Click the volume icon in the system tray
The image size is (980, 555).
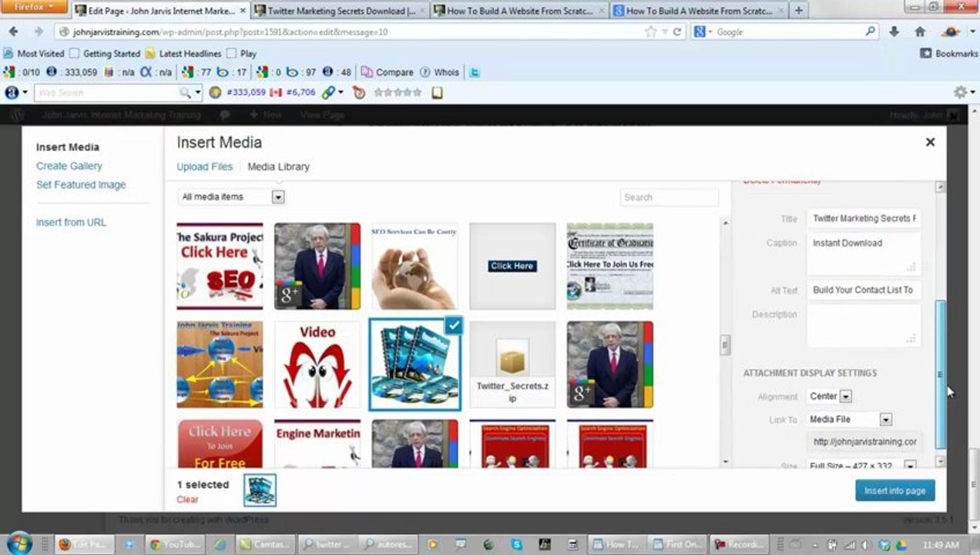[866, 544]
